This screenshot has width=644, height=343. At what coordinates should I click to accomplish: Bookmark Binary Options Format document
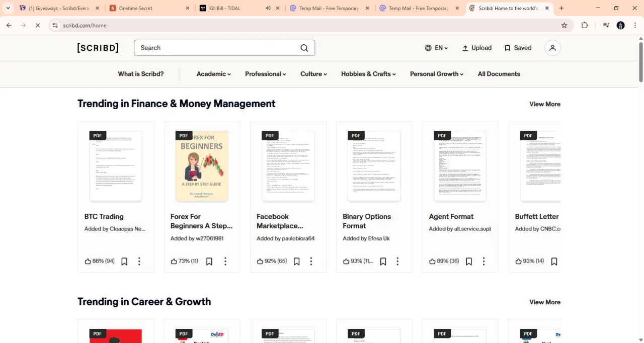[383, 262]
